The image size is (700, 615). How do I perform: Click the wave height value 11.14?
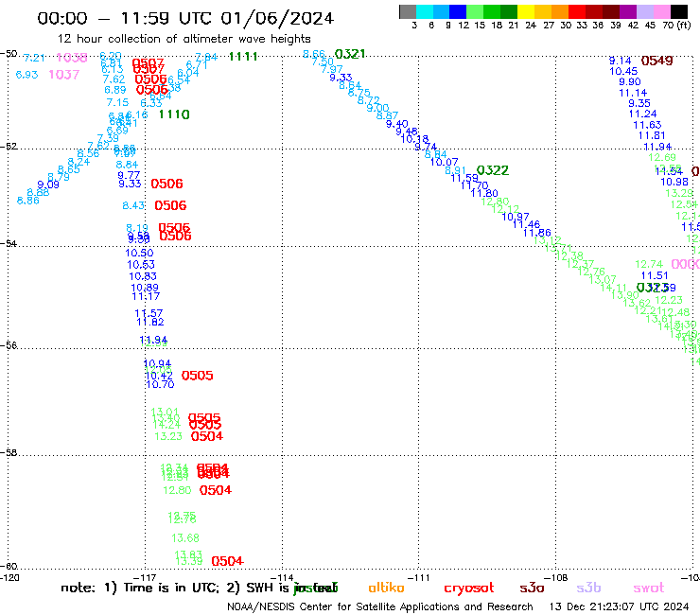tap(633, 93)
